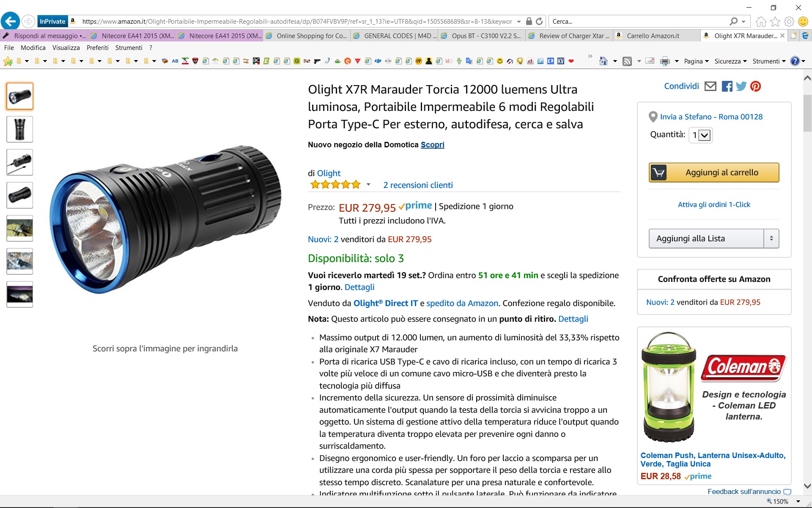Click the Read mail icon in command bar
The width and height of the screenshot is (812, 508).
coord(650,61)
